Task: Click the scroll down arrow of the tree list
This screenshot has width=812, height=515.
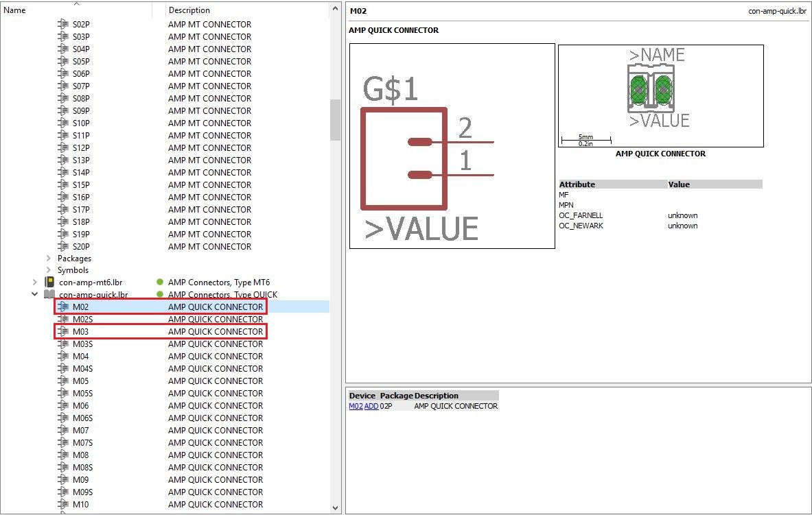Action: [335, 507]
